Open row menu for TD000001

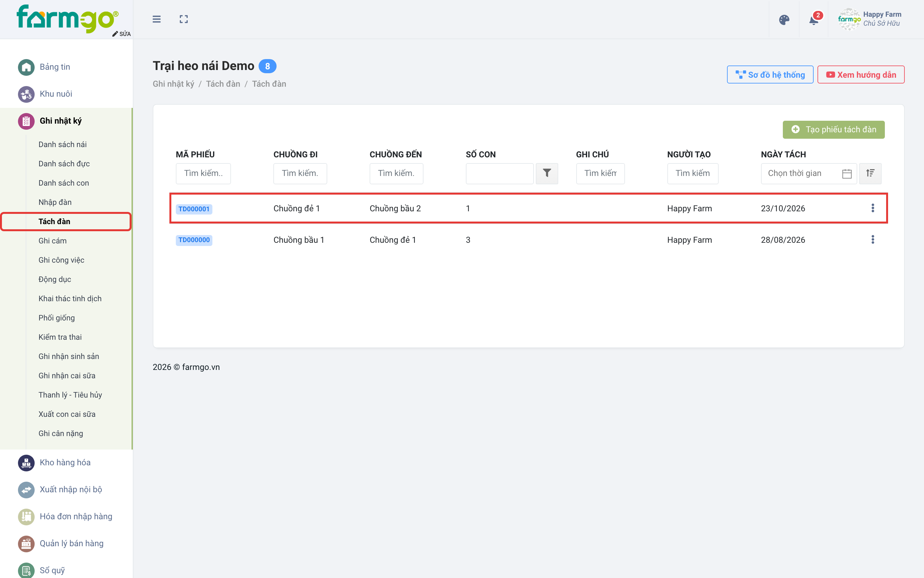coord(872,208)
